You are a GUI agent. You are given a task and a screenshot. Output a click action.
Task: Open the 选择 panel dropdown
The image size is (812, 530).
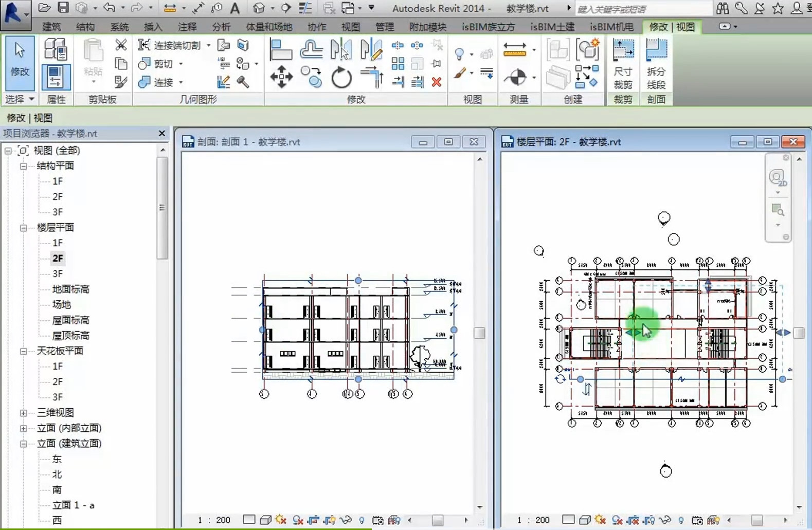20,99
